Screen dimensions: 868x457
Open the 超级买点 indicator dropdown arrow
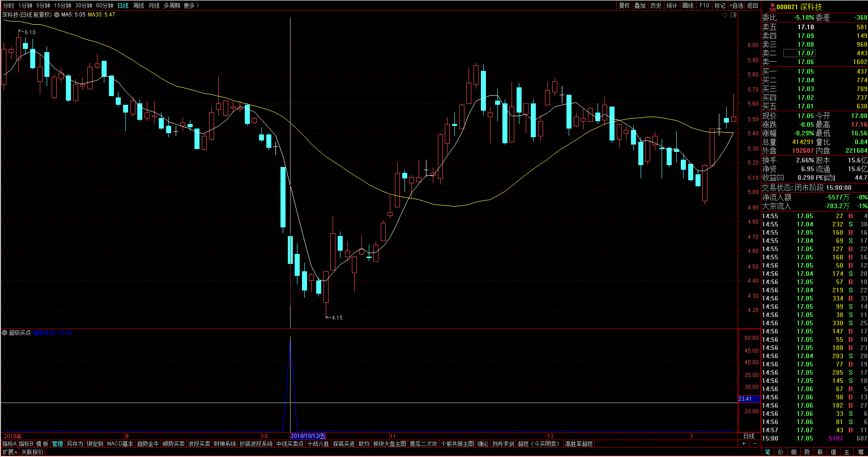pos(5,333)
